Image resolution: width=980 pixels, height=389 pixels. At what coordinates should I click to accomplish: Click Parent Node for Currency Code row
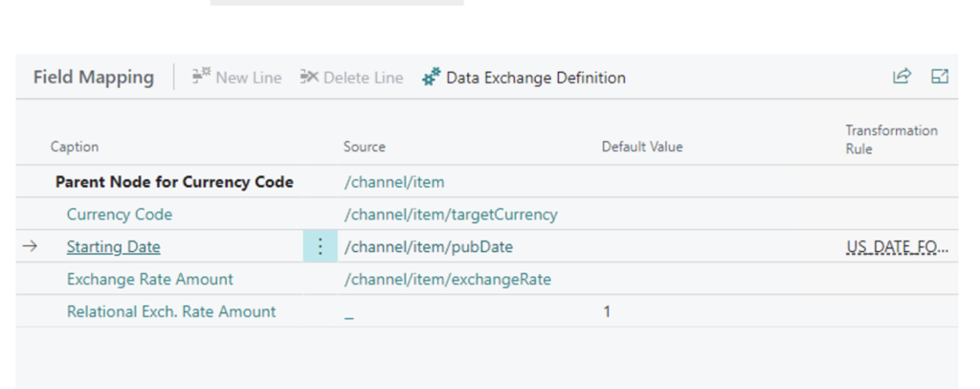(x=174, y=182)
